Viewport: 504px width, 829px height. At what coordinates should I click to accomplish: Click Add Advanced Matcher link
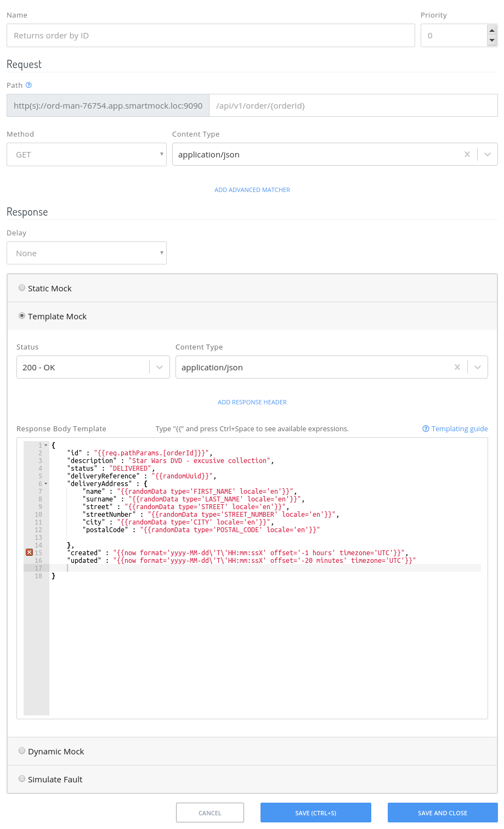coord(252,190)
